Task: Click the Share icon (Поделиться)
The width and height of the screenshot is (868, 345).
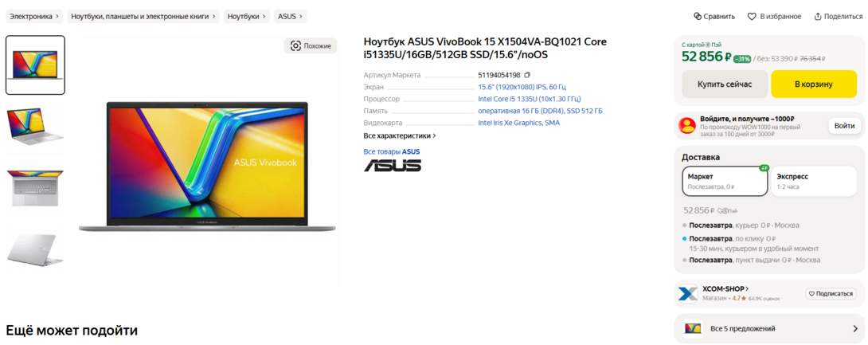Action: 818,17
